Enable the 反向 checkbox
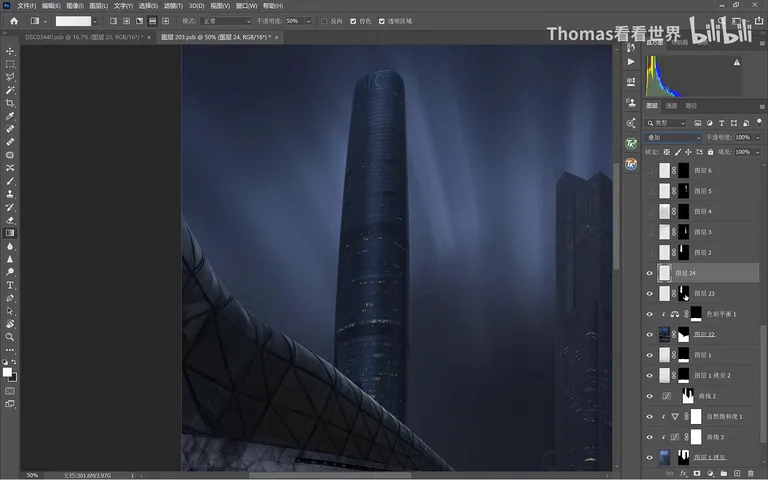 (324, 21)
